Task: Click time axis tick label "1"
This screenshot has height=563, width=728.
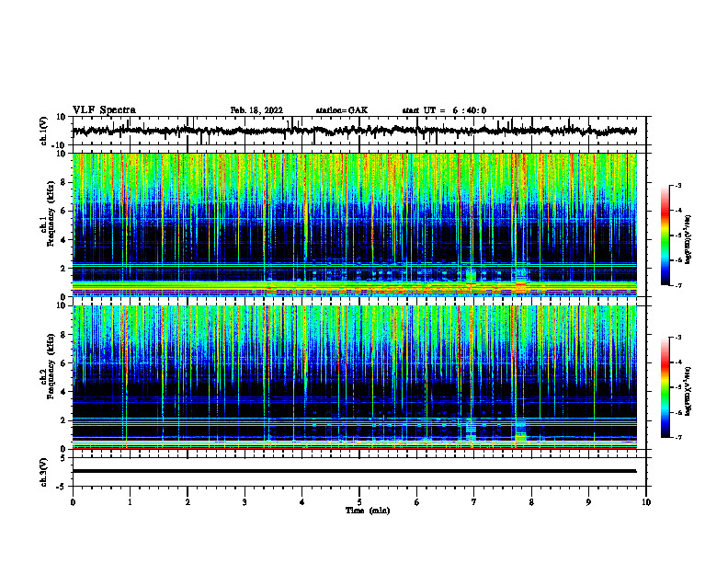Action: point(130,502)
